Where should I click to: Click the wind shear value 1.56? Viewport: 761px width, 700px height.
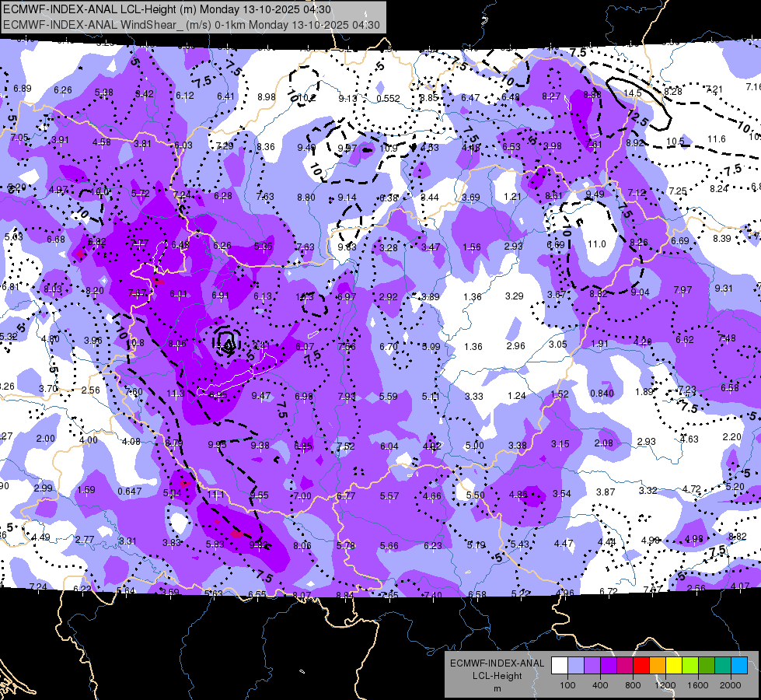point(472,247)
